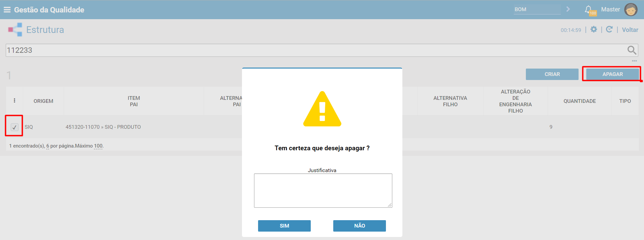
Task: Click the arrow next to BOM field
Action: point(568,9)
